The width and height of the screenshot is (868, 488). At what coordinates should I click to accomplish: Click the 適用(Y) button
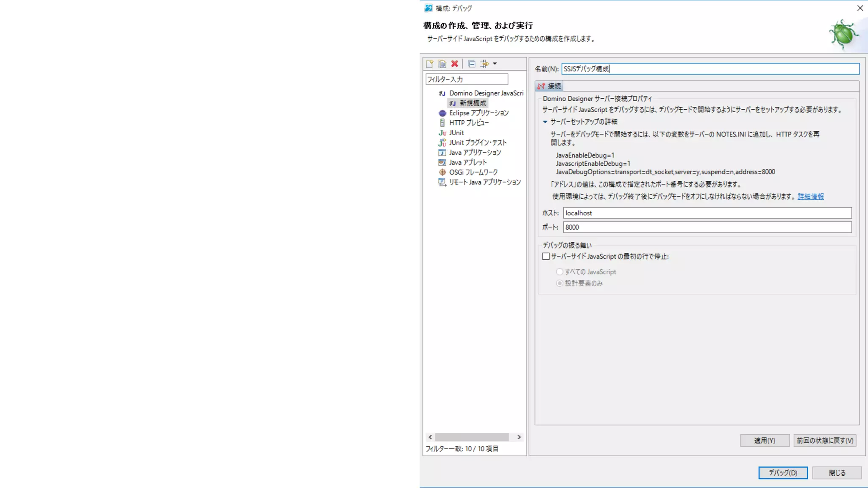pos(764,441)
